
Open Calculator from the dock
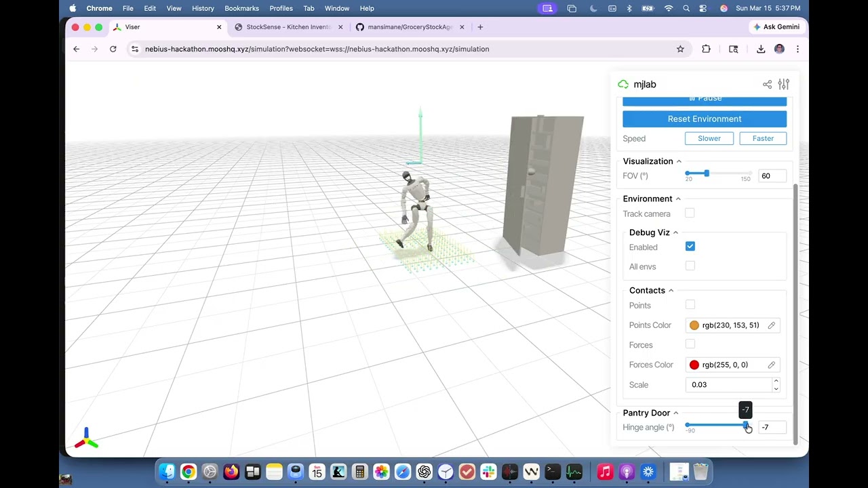click(x=360, y=472)
